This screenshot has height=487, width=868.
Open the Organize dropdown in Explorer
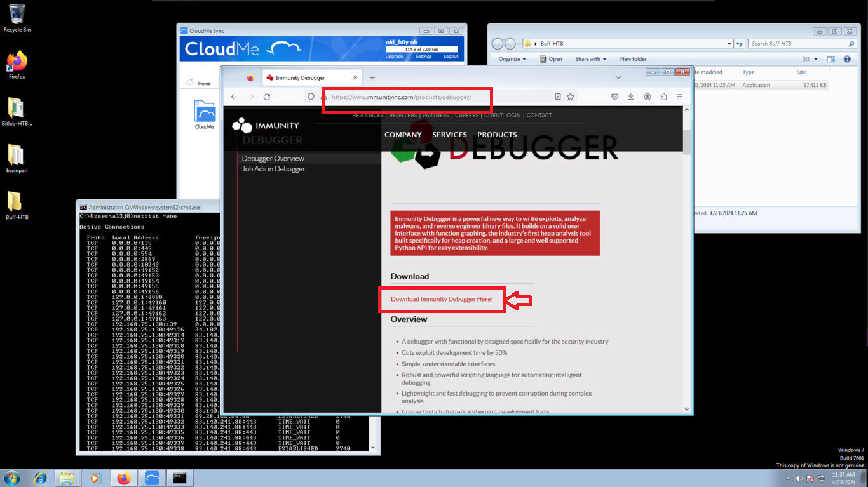pyautogui.click(x=512, y=59)
